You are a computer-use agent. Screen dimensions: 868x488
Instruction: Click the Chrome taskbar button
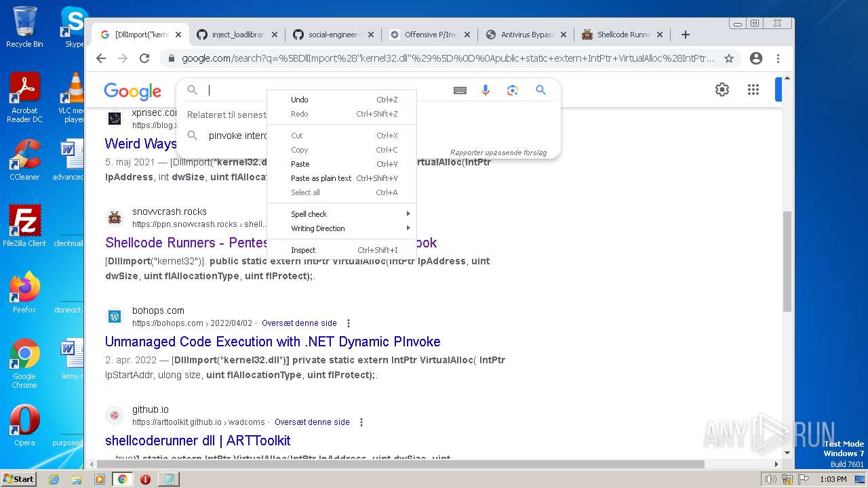coord(122,479)
